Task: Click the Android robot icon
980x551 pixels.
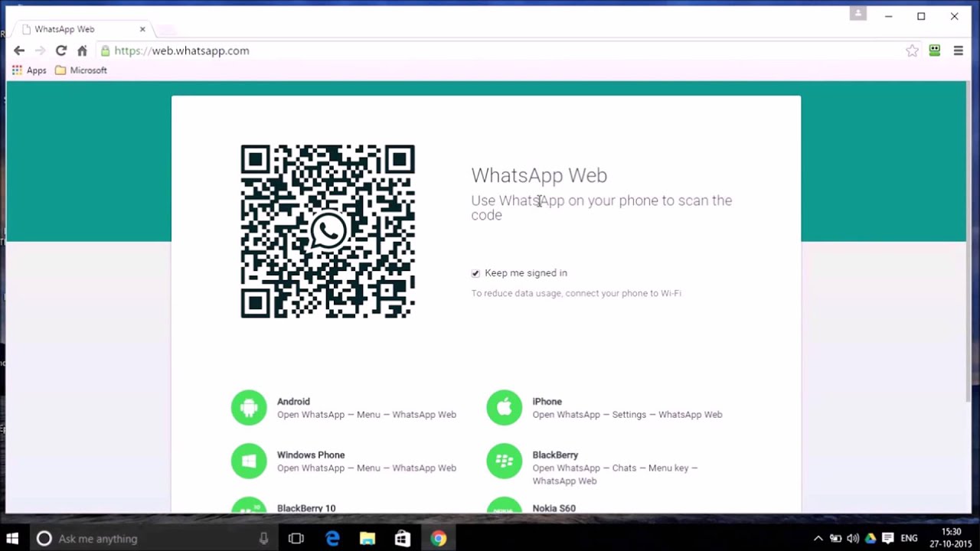Action: click(249, 408)
